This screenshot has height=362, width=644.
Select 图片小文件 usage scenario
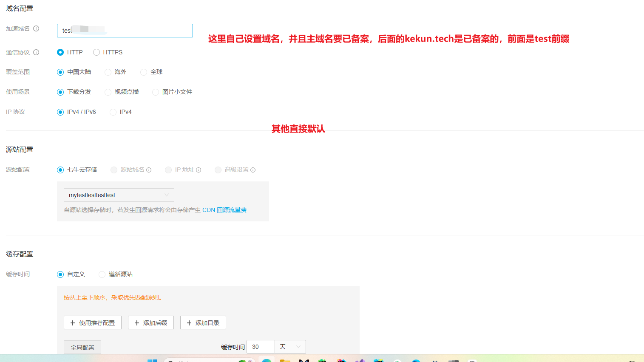156,92
